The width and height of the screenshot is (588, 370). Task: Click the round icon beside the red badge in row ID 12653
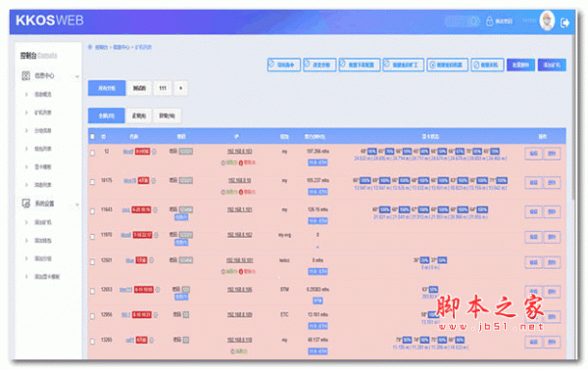(158, 290)
